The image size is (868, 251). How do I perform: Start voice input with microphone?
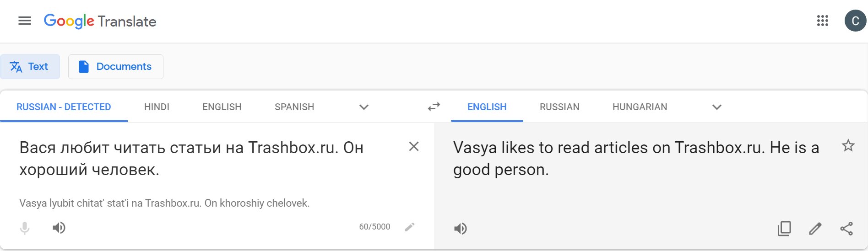click(x=25, y=228)
